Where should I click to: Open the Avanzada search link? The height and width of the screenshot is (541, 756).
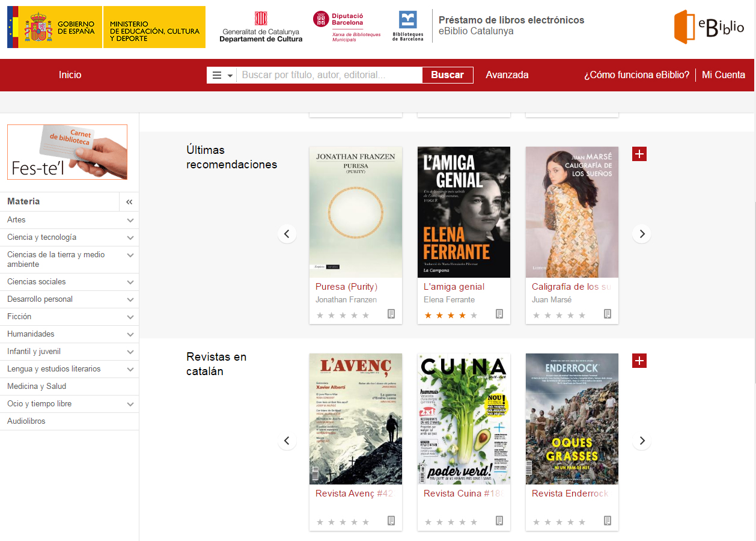point(507,75)
